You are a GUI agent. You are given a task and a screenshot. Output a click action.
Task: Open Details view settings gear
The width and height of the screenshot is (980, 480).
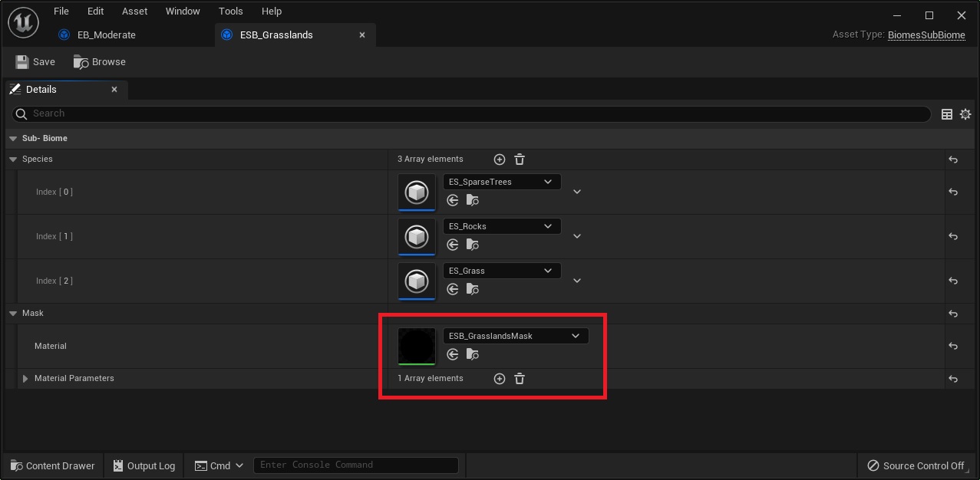[965, 114]
